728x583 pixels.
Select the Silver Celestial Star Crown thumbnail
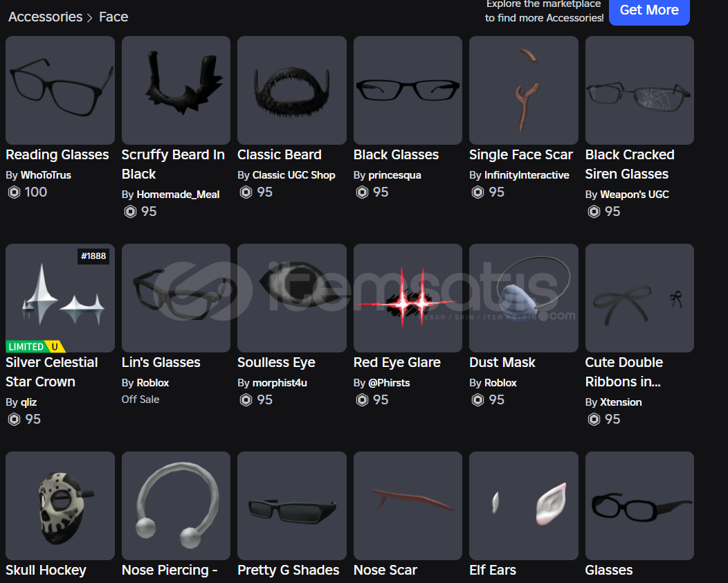point(60,298)
